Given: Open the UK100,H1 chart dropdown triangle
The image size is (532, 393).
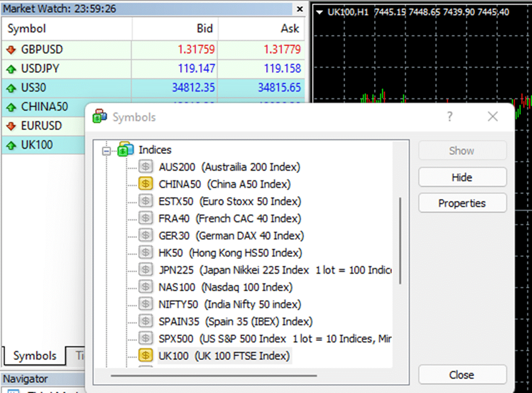Looking at the screenshot, I should (319, 12).
